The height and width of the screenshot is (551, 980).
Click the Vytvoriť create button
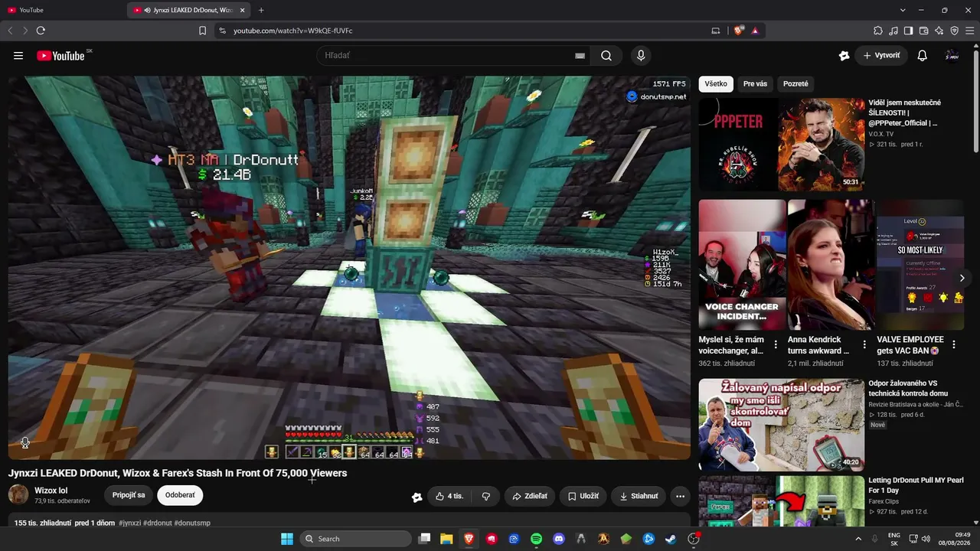[x=881, y=56]
